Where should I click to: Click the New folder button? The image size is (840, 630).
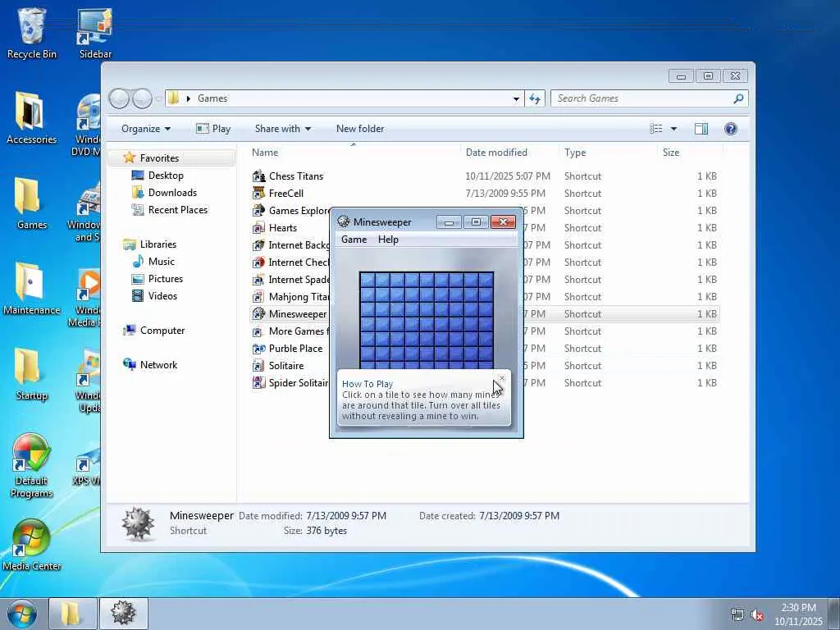[x=360, y=129]
